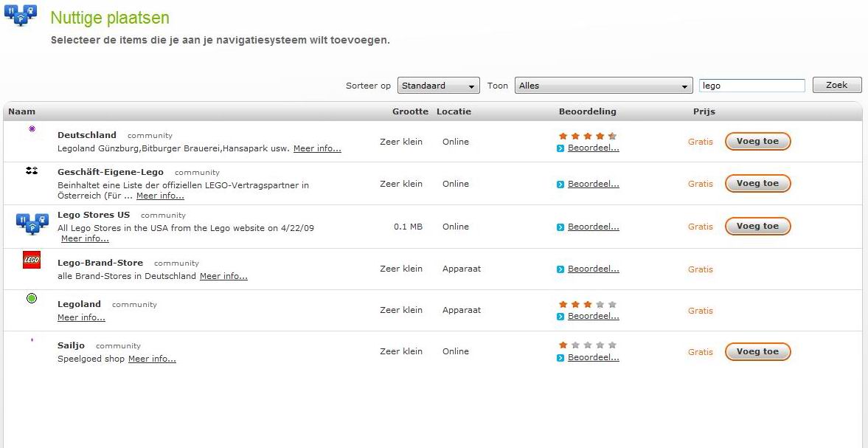Click the small Sailjo row icon
This screenshot has width=868, height=448.
(32, 340)
